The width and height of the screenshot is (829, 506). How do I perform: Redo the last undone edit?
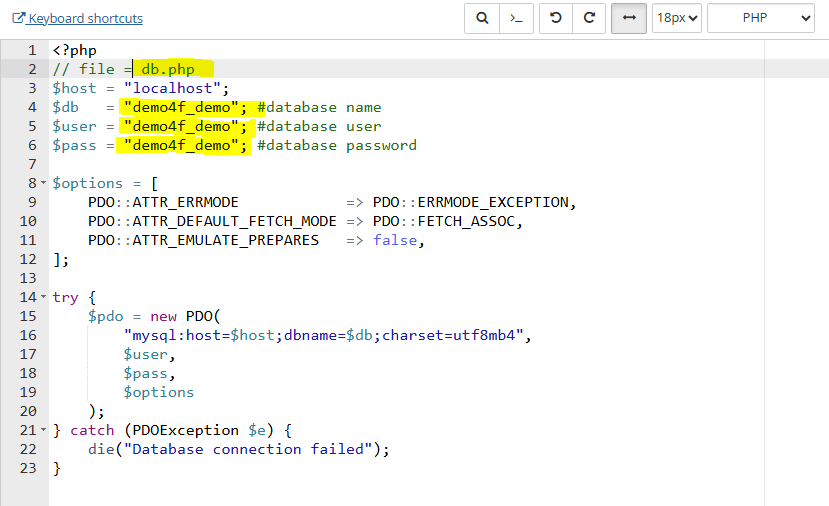589,18
